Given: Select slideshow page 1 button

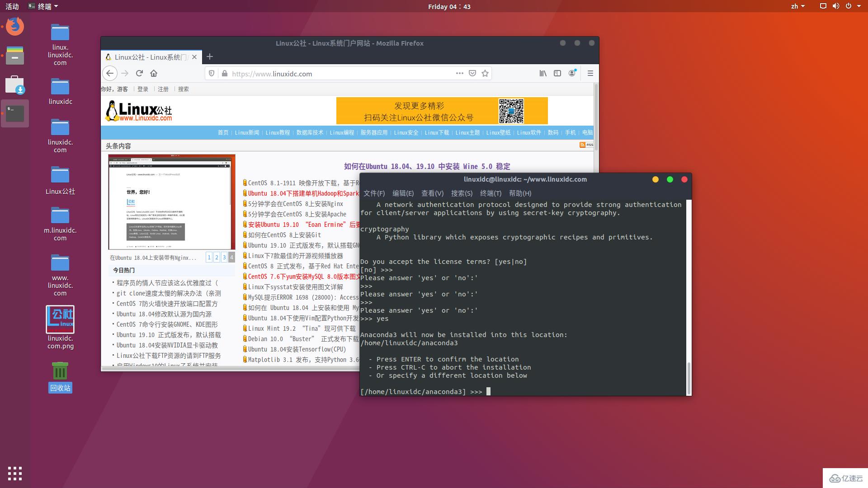Looking at the screenshot, I should coord(209,257).
